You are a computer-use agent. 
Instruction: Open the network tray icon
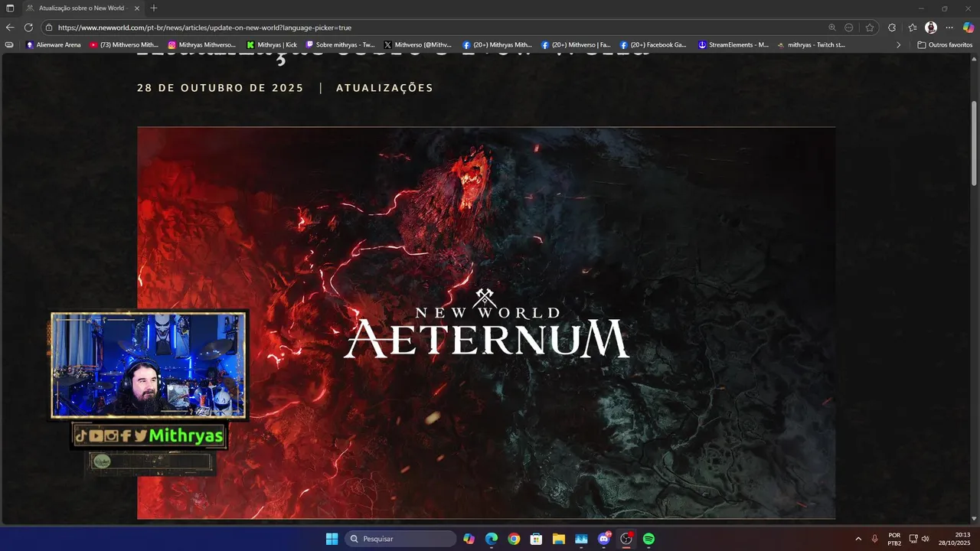coord(913,539)
